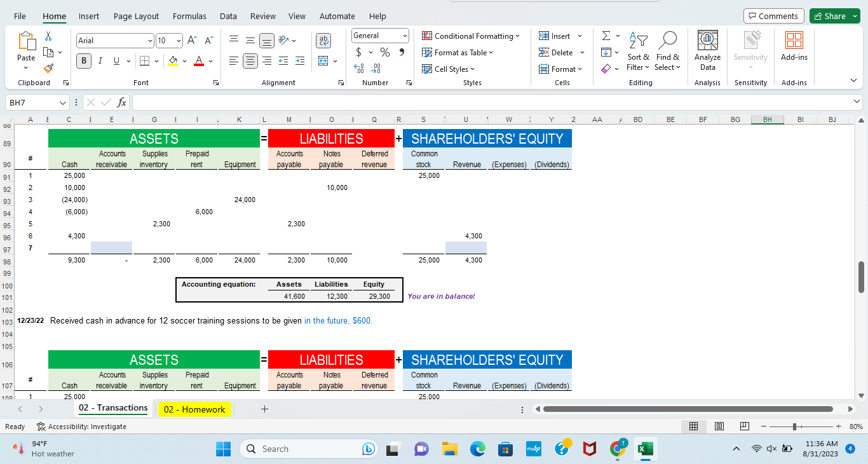Toggle center horizontal alignment
The width and height of the screenshot is (868, 464).
pyautogui.click(x=251, y=61)
